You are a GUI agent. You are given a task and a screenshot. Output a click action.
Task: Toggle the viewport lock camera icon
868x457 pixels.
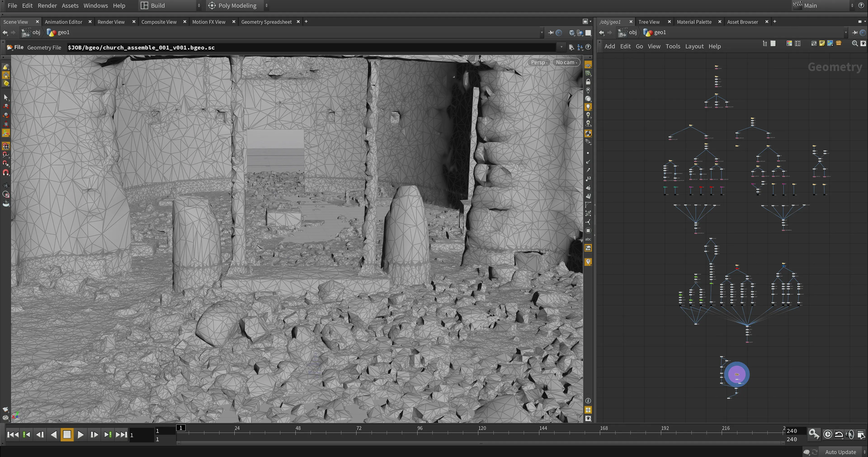pos(588,82)
